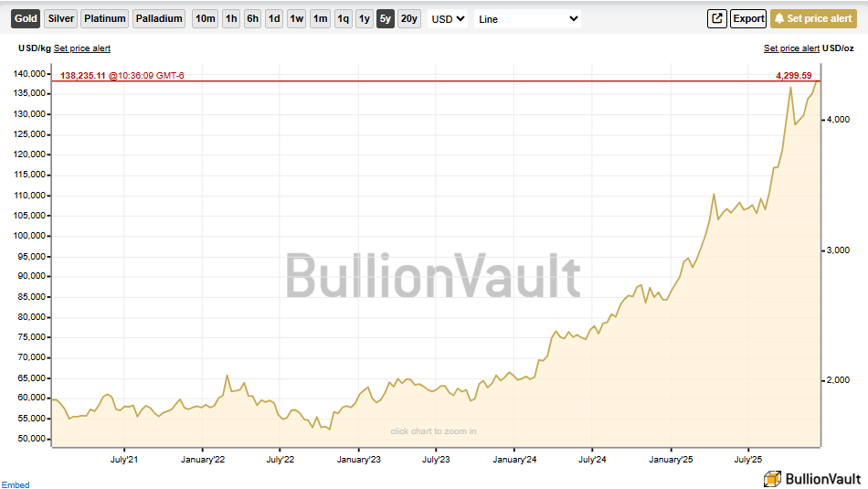Switch to Silver metal tab
Screen dimensions: 868x489
point(61,18)
